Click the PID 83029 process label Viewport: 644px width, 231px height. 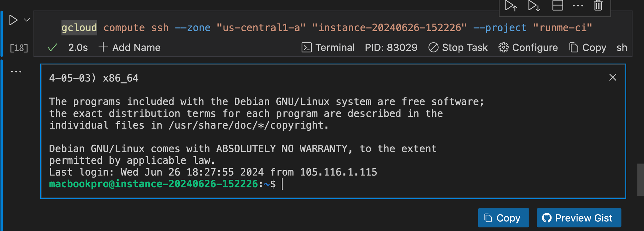point(391,47)
